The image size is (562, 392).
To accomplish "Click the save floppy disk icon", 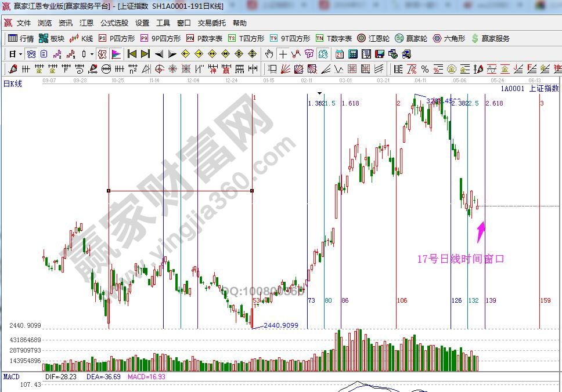I will coord(379,54).
